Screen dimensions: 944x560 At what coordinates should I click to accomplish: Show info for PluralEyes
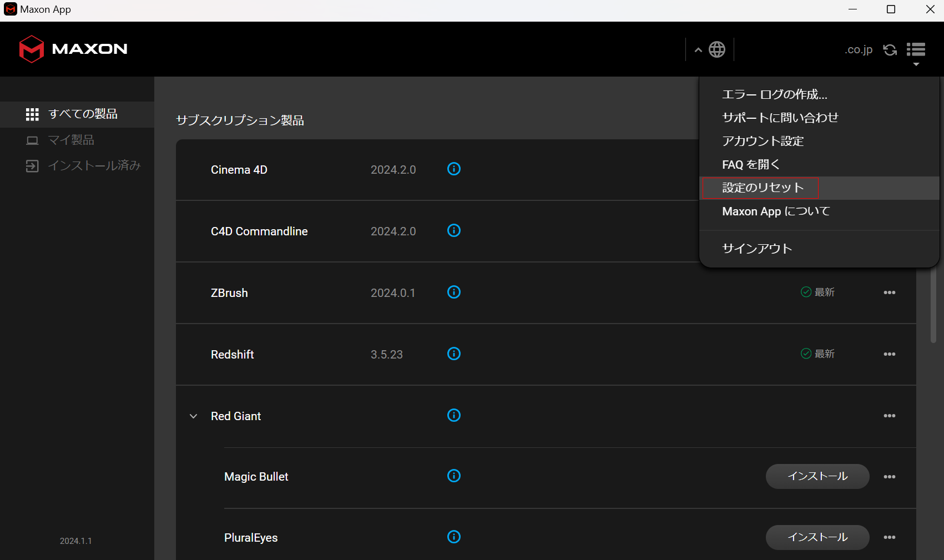tap(454, 537)
